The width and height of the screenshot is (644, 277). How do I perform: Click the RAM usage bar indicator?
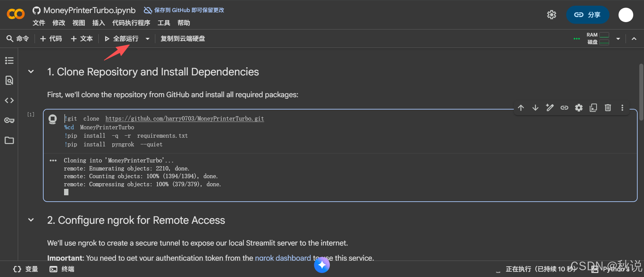coord(604,35)
